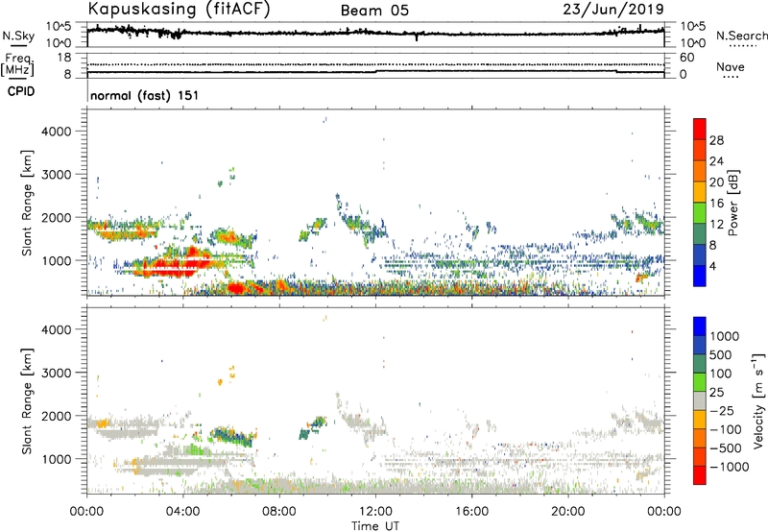This screenshot has height=532, width=768.
Task: Click the "4" label on Power color bar
Action: (712, 266)
